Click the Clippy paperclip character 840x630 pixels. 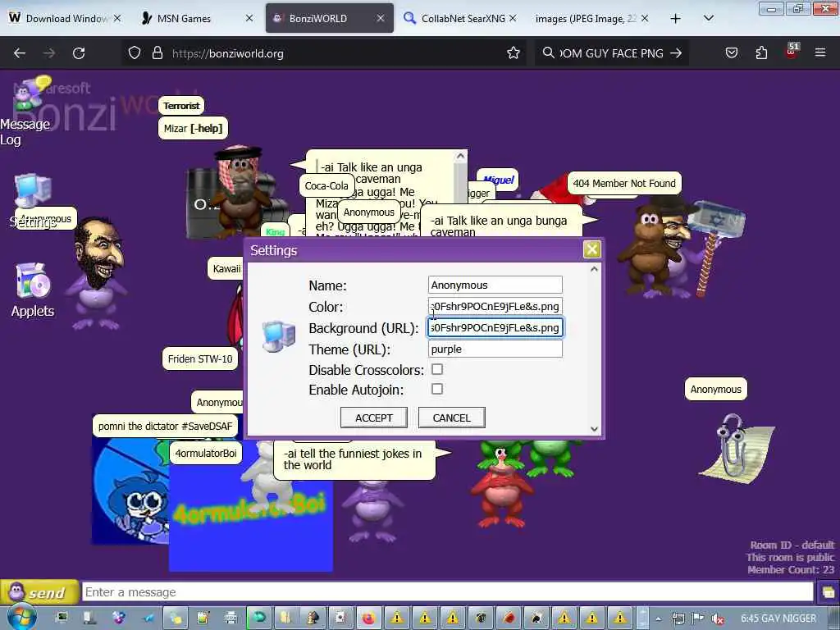coord(737,447)
